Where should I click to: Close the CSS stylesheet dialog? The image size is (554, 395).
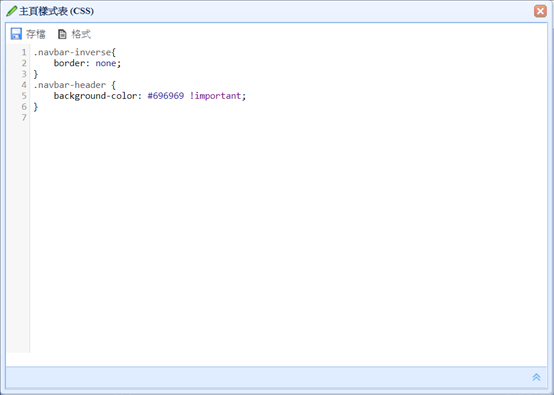pyautogui.click(x=540, y=11)
